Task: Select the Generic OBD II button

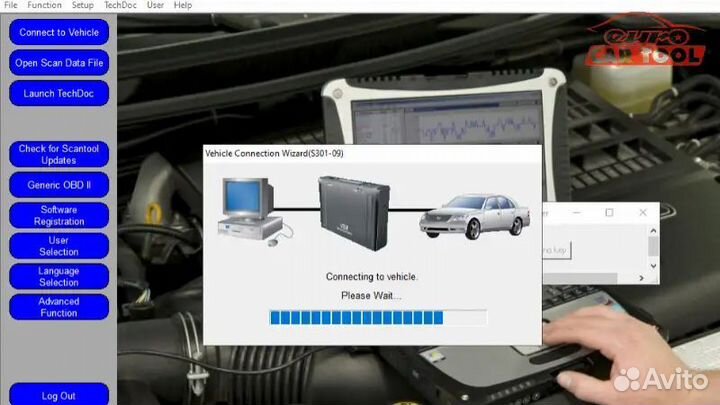Action: pos(59,185)
